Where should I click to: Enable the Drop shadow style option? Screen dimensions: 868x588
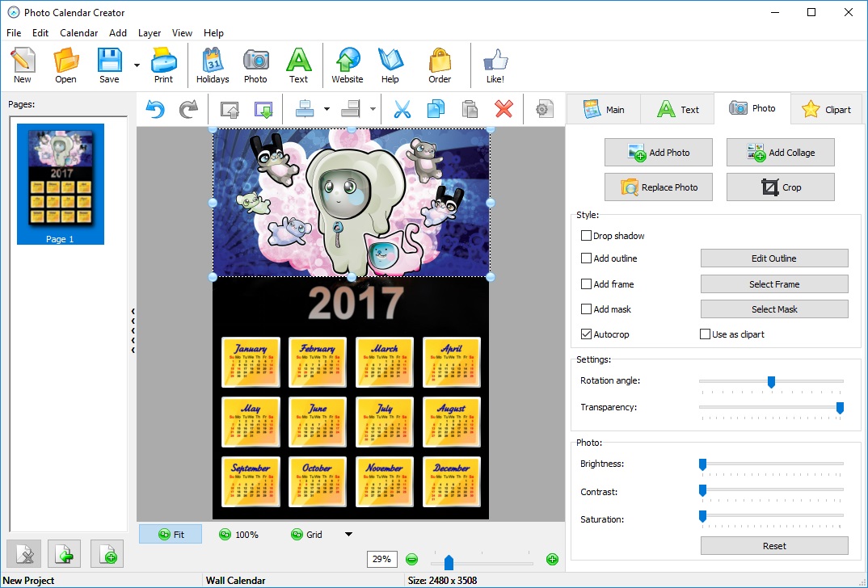point(586,235)
